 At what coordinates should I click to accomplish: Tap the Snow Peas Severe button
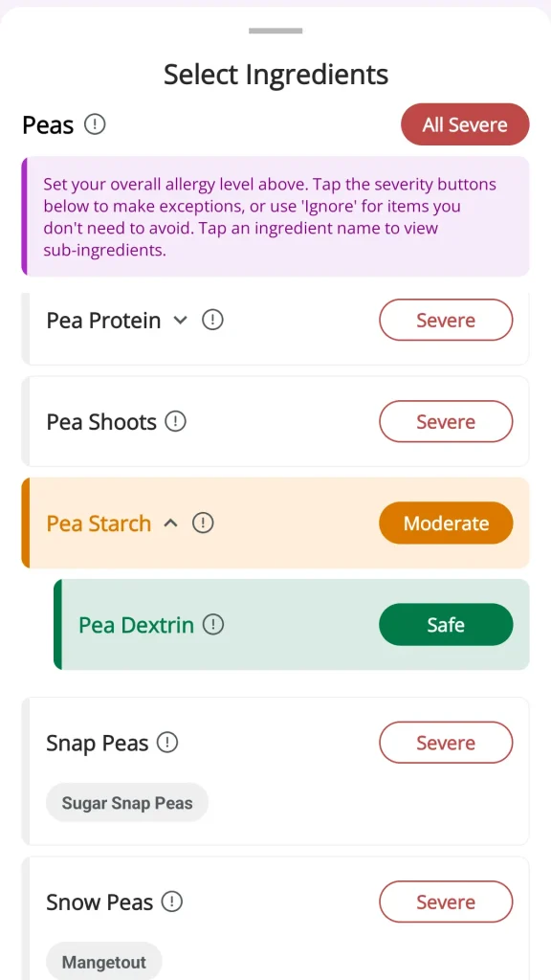coord(446,902)
